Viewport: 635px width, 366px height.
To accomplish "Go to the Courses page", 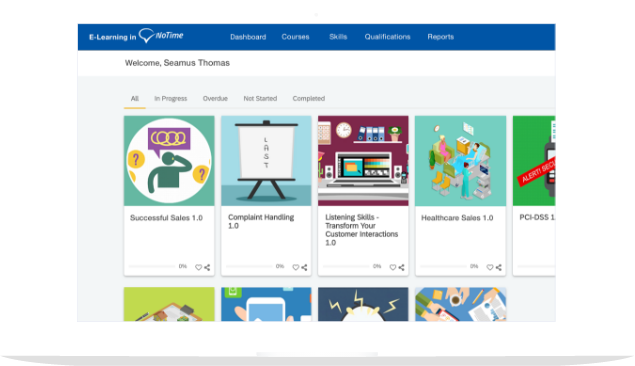I will [x=295, y=37].
